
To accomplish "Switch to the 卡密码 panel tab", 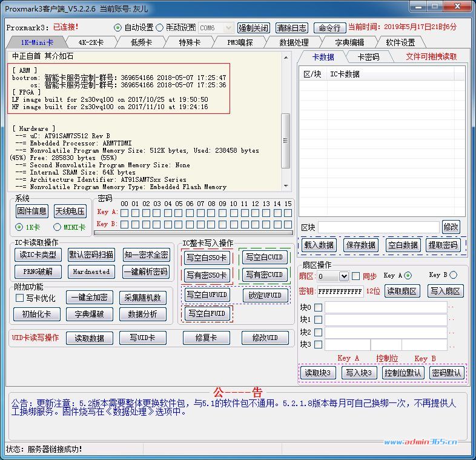I will [x=368, y=57].
